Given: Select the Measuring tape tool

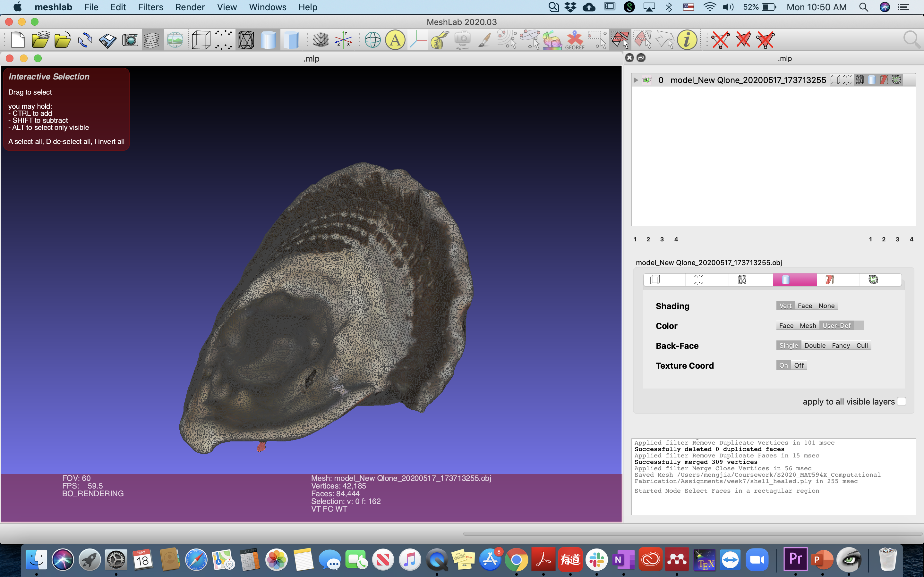Looking at the screenshot, I should point(440,40).
